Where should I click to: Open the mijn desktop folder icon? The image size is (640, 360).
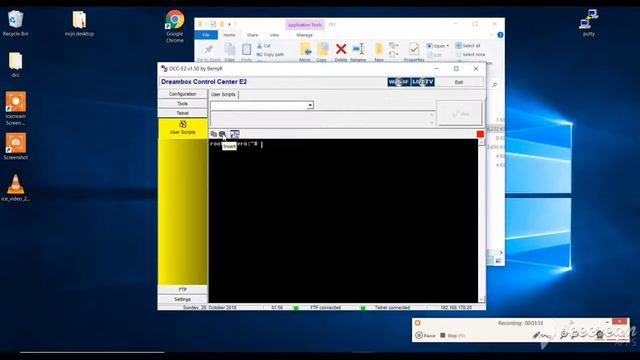click(x=79, y=24)
